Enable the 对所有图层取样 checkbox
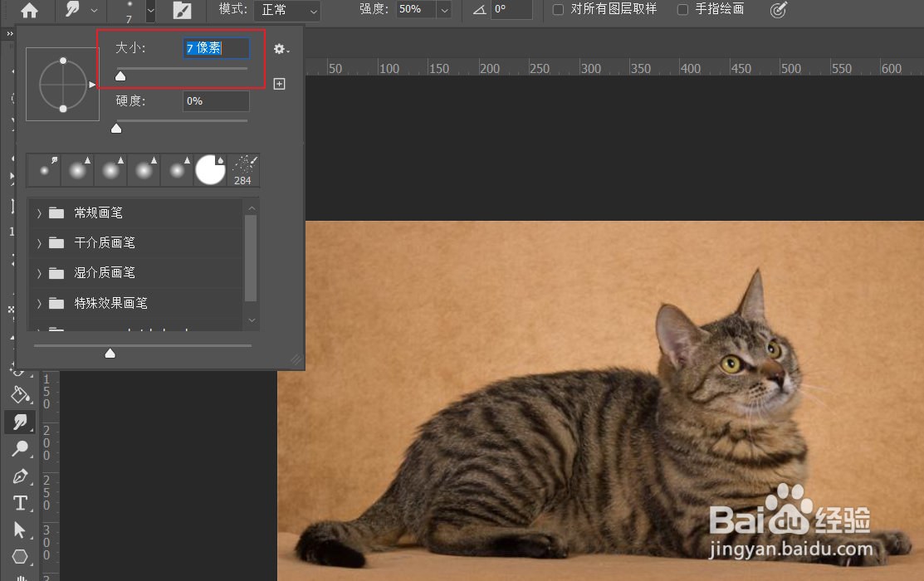924x581 pixels. click(x=557, y=9)
